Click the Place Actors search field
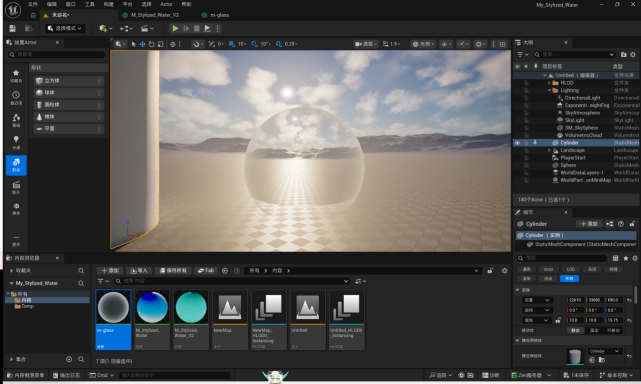The width and height of the screenshot is (641, 384). click(56, 54)
